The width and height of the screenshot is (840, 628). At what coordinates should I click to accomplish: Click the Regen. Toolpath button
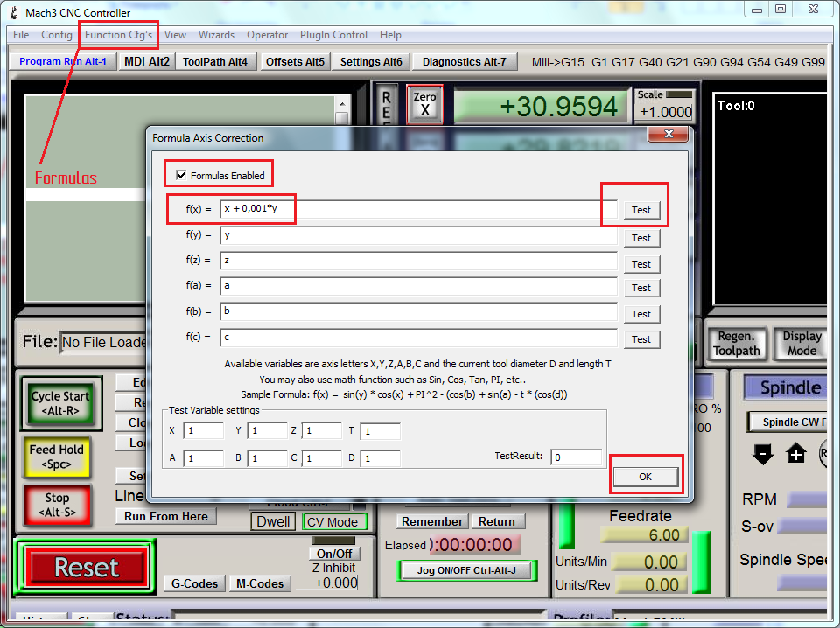(737, 343)
